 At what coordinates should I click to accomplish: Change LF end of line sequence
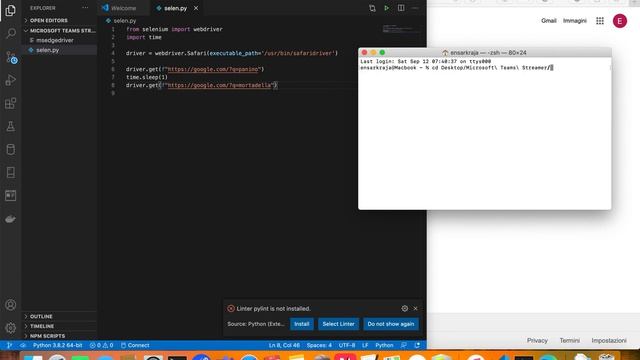pos(365,345)
